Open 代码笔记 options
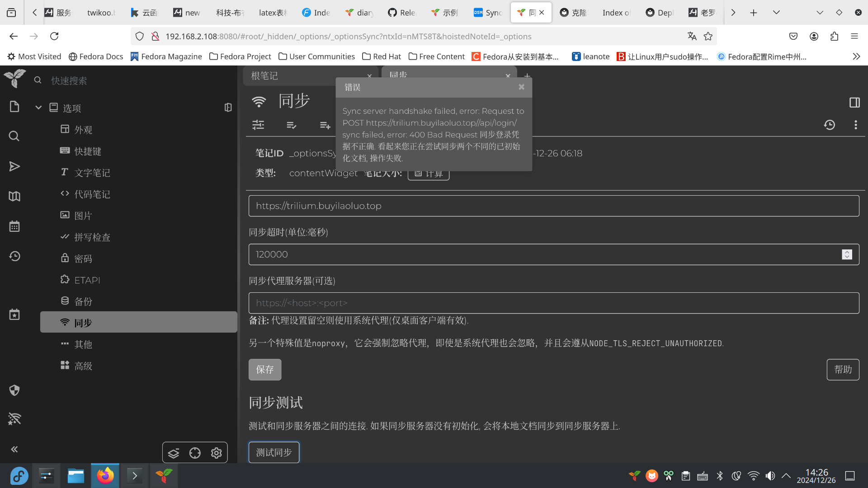Screen dimensions: 868x488 [92, 194]
